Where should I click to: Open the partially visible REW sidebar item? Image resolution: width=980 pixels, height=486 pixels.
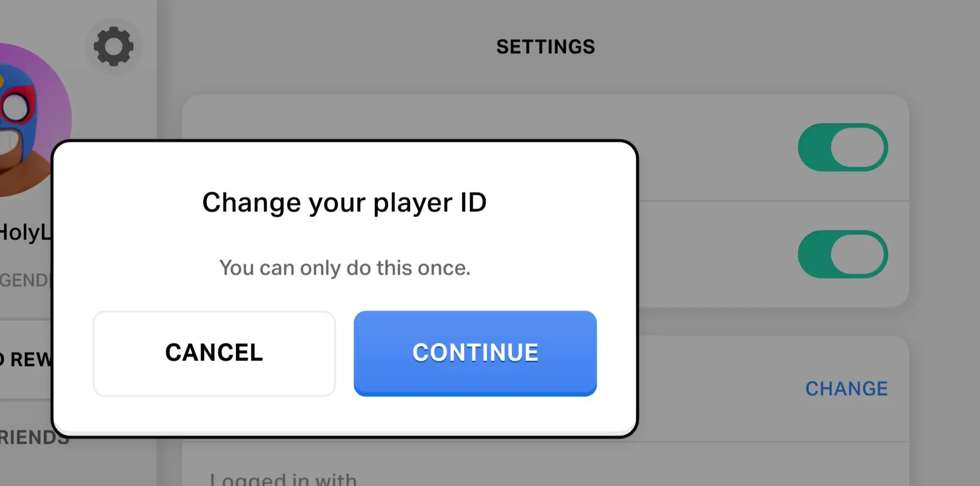point(25,359)
